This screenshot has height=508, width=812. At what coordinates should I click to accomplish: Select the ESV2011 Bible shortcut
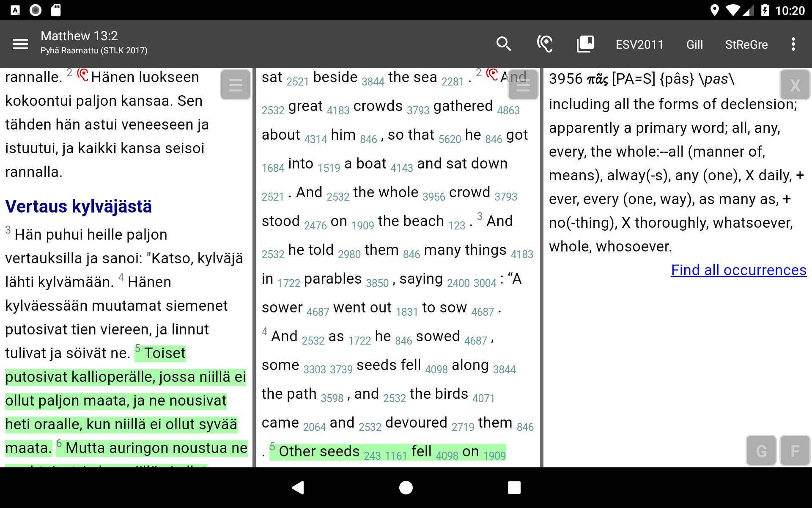pos(639,44)
